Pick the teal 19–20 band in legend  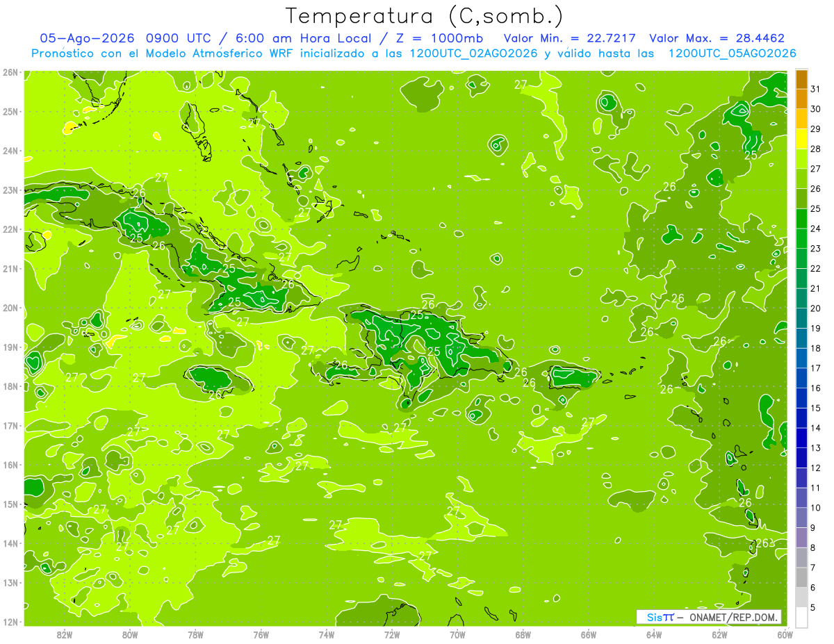click(x=801, y=318)
